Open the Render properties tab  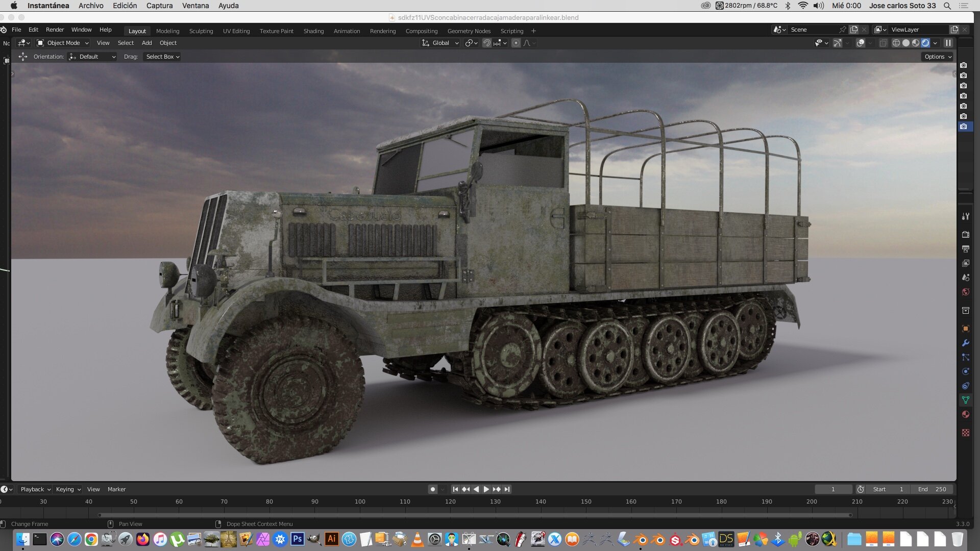click(x=965, y=235)
